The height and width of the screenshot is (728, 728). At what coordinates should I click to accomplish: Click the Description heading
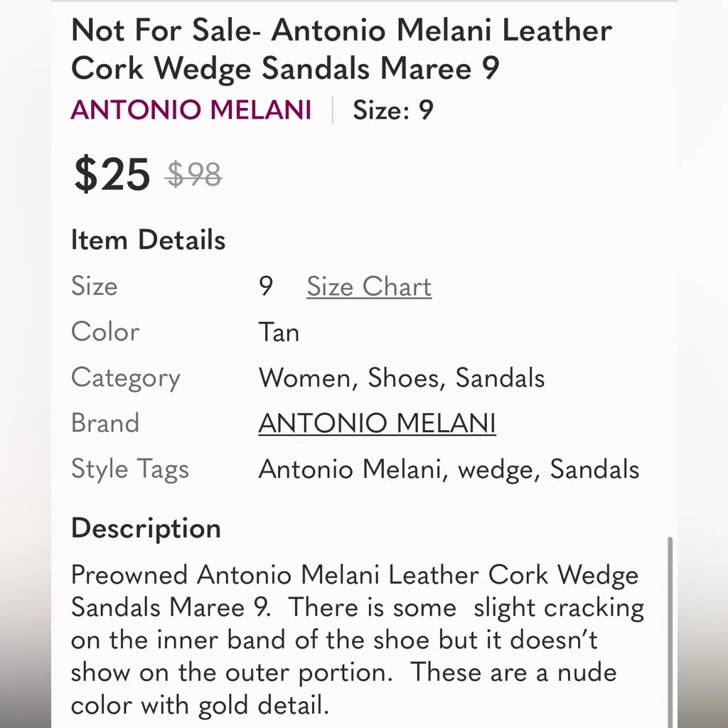pos(145,528)
